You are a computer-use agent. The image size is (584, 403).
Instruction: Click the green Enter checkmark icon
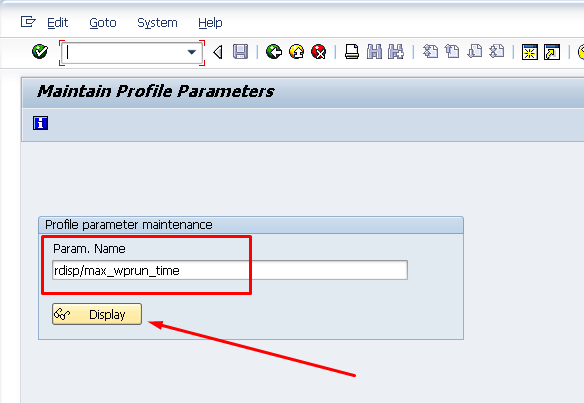(x=40, y=52)
